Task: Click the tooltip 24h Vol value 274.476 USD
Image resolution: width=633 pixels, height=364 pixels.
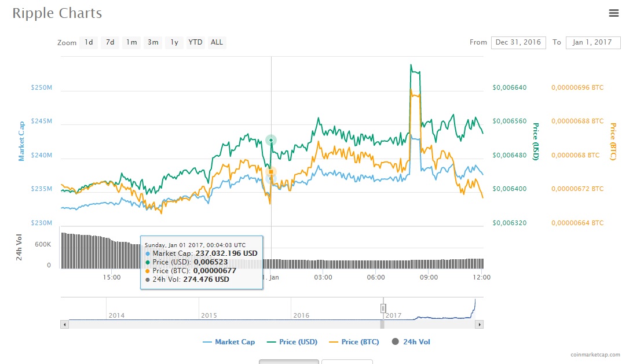Action: (x=206, y=280)
